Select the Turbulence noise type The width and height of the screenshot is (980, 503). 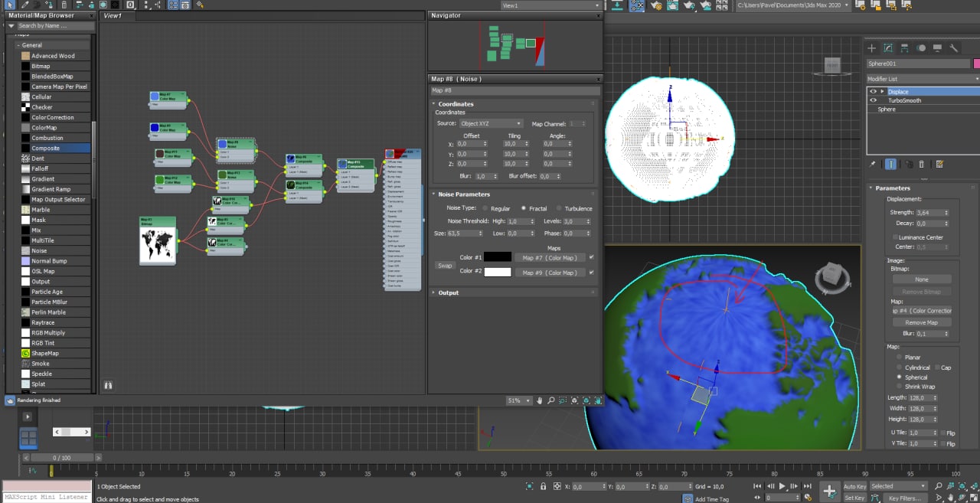coord(560,208)
